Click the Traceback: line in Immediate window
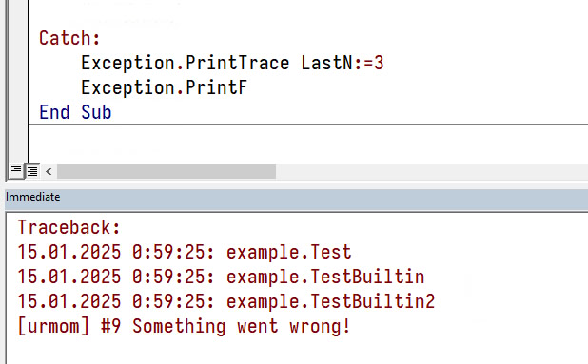The height and width of the screenshot is (364, 588). pos(69,227)
